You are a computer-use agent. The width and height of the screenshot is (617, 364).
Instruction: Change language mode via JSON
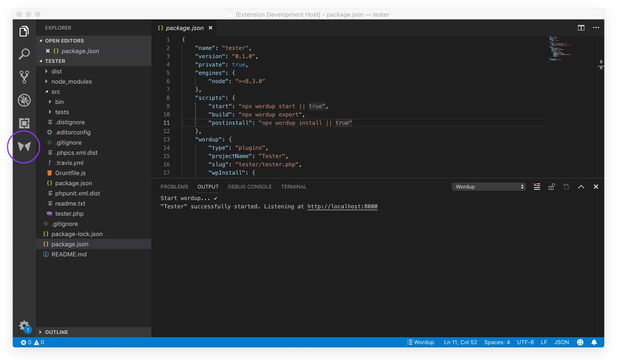tap(561, 342)
